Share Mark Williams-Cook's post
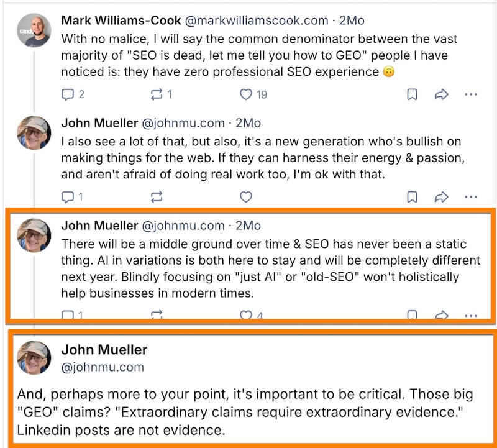Image resolution: width=497 pixels, height=448 pixels. [x=441, y=94]
